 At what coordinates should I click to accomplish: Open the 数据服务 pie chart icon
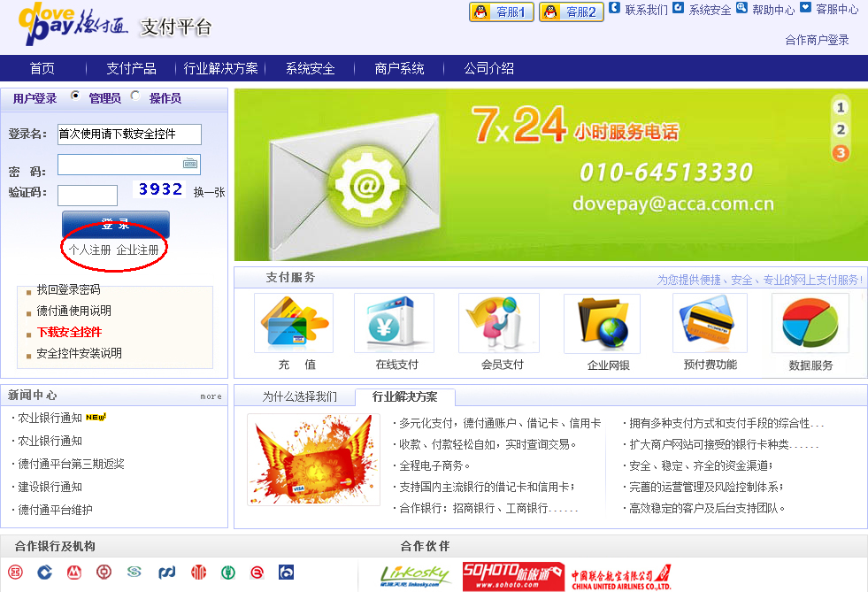tap(810, 324)
